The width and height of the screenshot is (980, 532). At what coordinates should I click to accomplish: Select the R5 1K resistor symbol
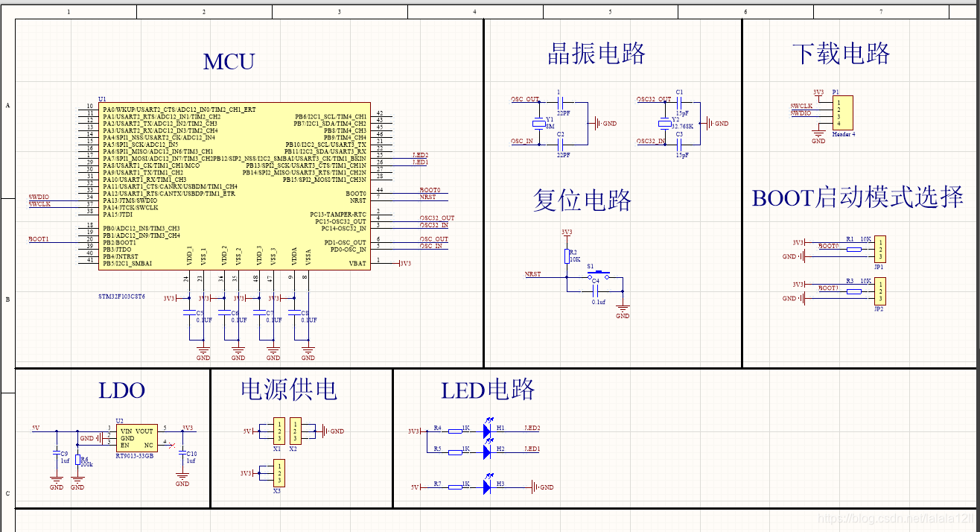(x=454, y=451)
